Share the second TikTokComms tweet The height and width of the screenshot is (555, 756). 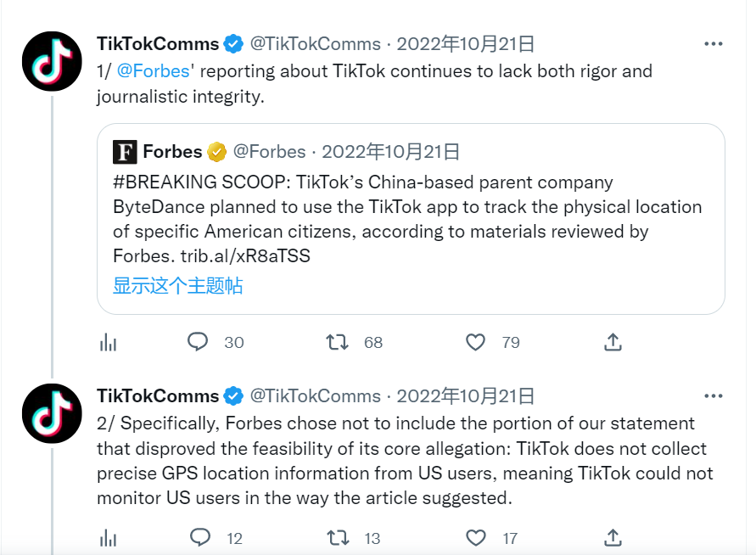click(613, 537)
